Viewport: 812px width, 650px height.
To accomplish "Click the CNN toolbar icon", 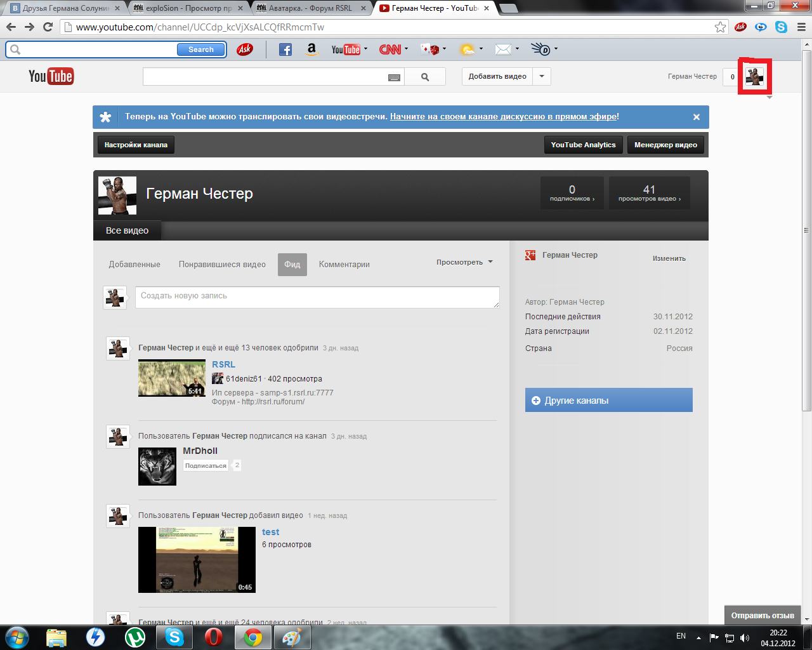I will coord(390,50).
